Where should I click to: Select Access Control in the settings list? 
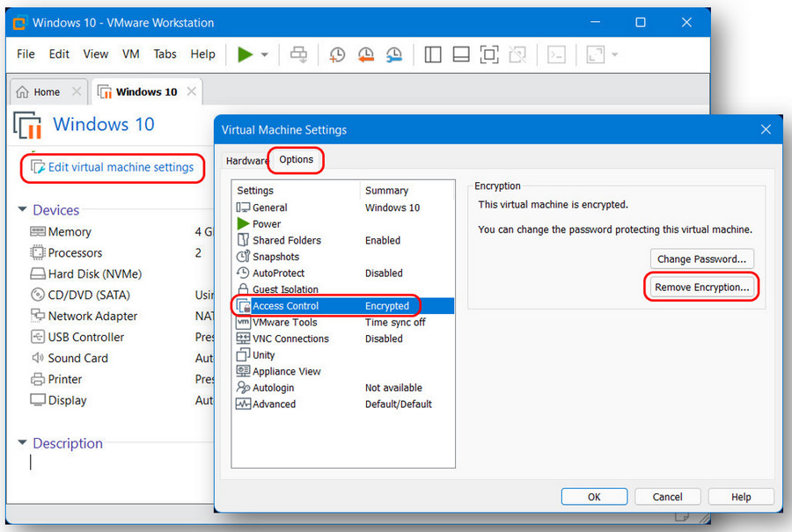tap(343, 306)
